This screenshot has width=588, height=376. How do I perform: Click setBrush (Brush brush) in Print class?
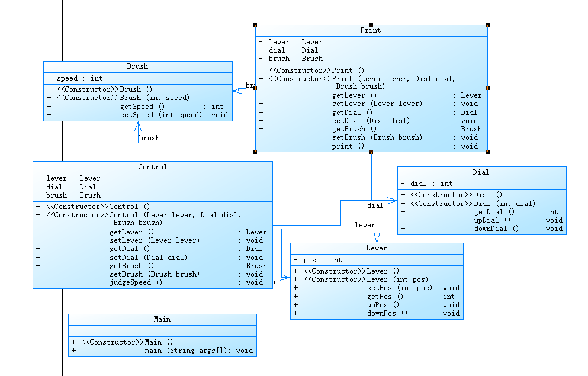(x=377, y=137)
